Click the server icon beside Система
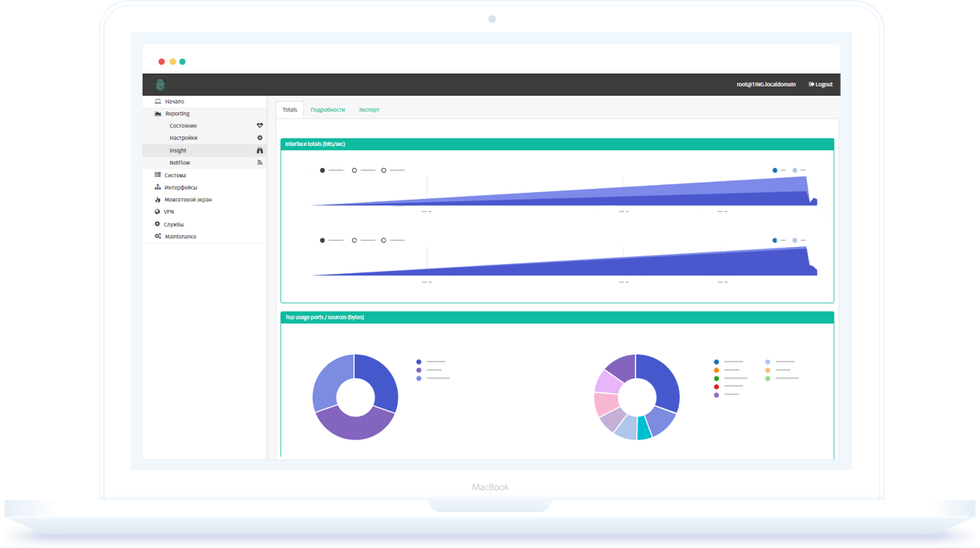This screenshot has height=548, width=980. [x=158, y=175]
